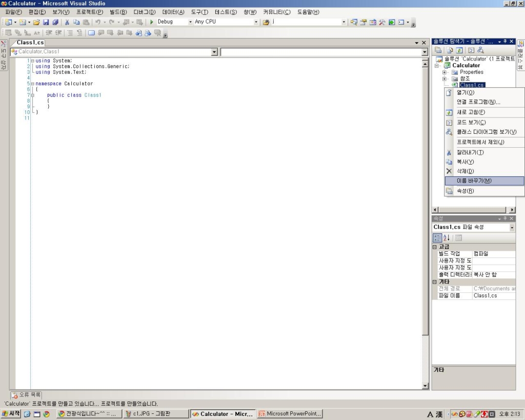This screenshot has width=525, height=420.
Task: Collapse the Calculator project node
Action: (436, 66)
